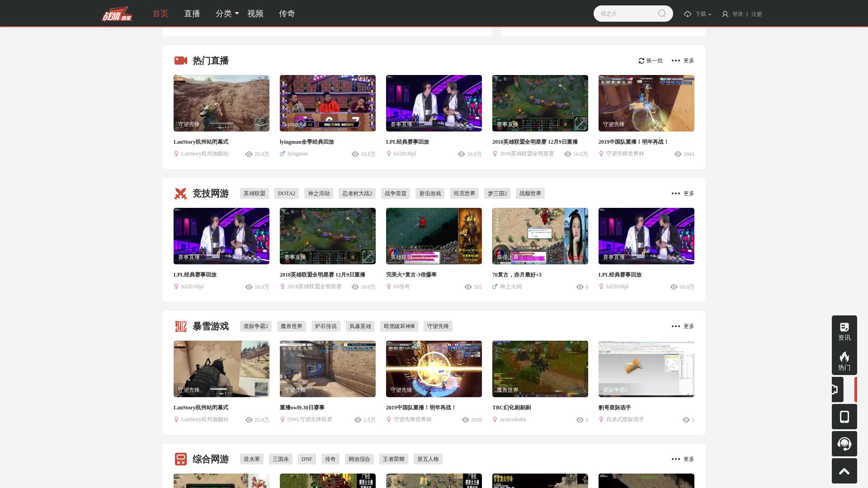Screen dimensions: 868x488
Task: Click the 更多 dots in 竞技网游
Action: [676, 193]
